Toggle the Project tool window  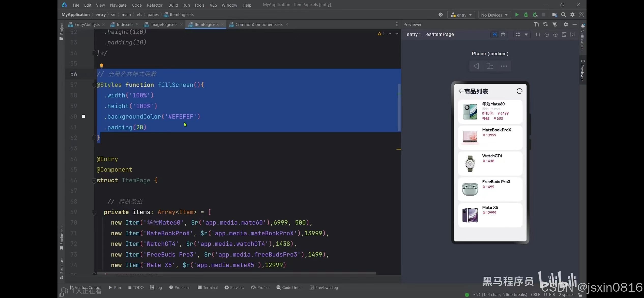tap(62, 31)
